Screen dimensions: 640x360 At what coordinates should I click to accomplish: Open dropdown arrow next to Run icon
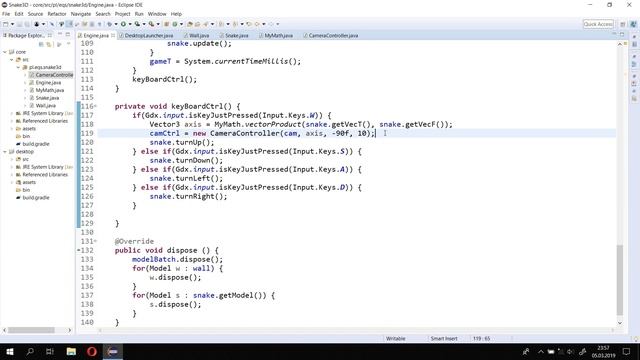click(130, 24)
